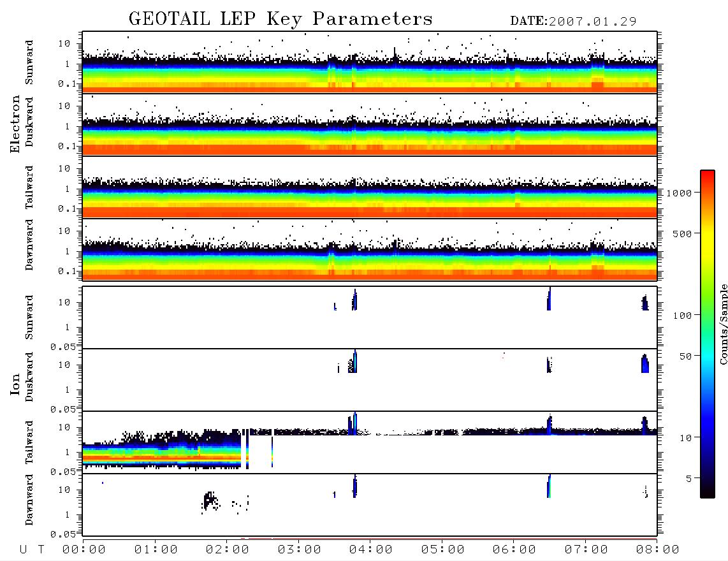Image resolution: width=728 pixels, height=561 pixels.
Task: Click the vertical 'Ion' group label
Action: pyautogui.click(x=15, y=384)
